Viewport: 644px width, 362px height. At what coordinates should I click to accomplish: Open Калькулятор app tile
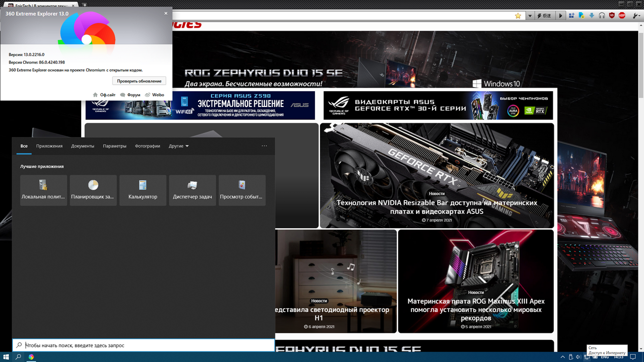(143, 190)
